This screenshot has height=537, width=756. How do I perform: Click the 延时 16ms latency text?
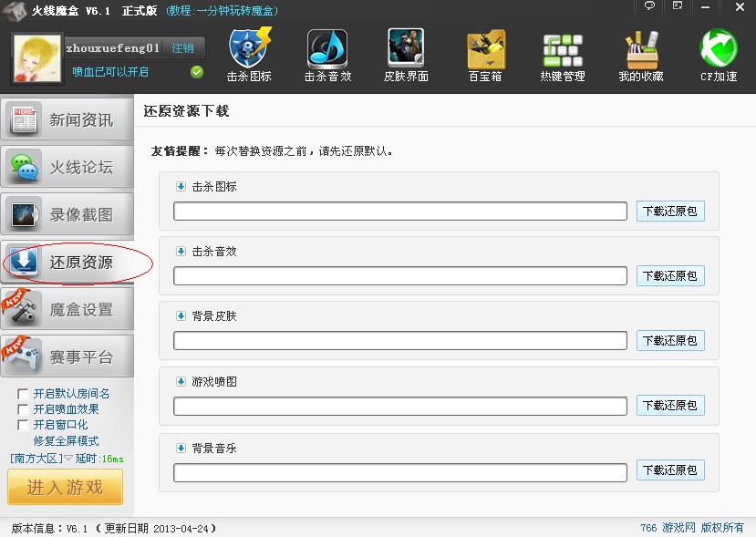[x=99, y=459]
